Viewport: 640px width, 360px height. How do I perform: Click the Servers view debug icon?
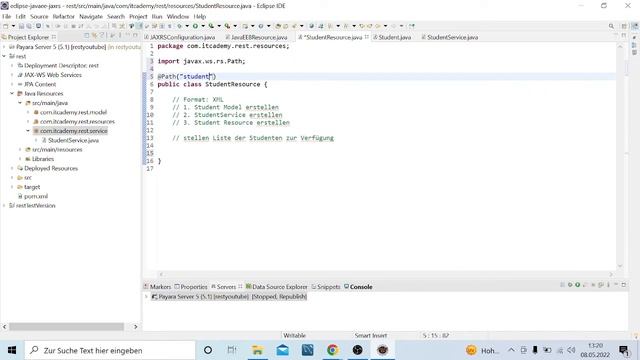click(570, 284)
